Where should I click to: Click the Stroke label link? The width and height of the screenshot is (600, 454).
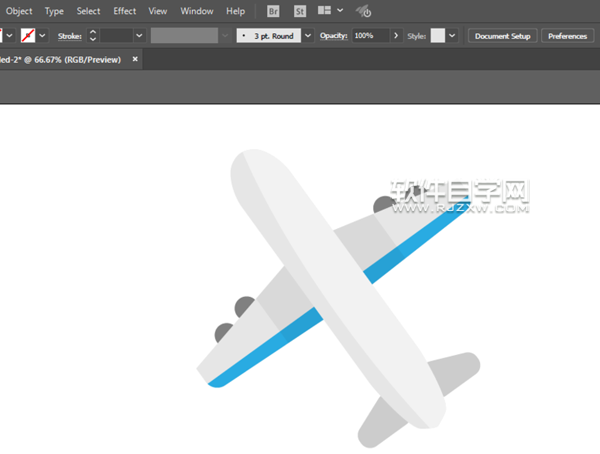(69, 35)
